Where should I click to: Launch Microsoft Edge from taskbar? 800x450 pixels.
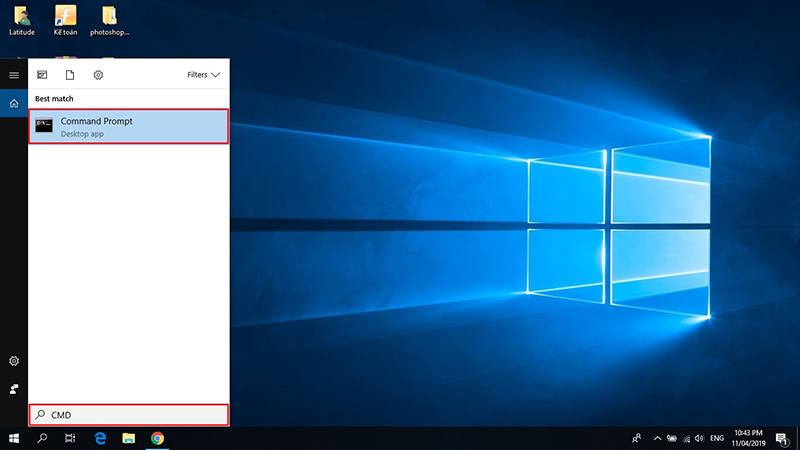pyautogui.click(x=100, y=438)
